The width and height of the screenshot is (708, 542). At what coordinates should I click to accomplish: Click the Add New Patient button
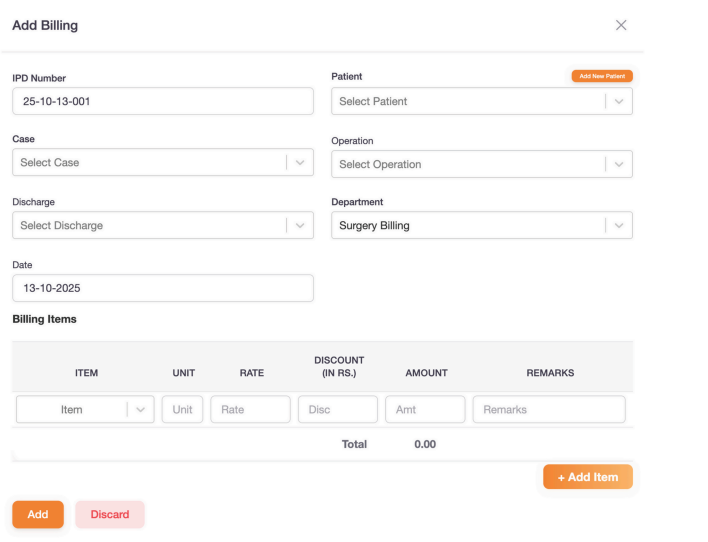602,76
